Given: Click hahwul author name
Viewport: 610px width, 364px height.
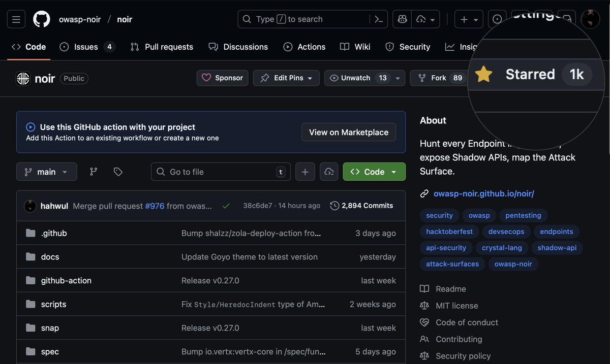Looking at the screenshot, I should (54, 206).
